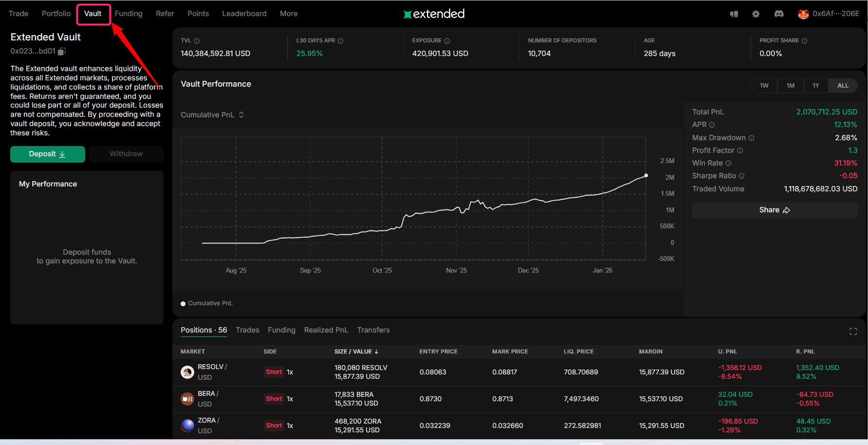Screen dimensions: 868x445
Task: Copy the vault address 0x023...bd01
Action: pos(62,51)
